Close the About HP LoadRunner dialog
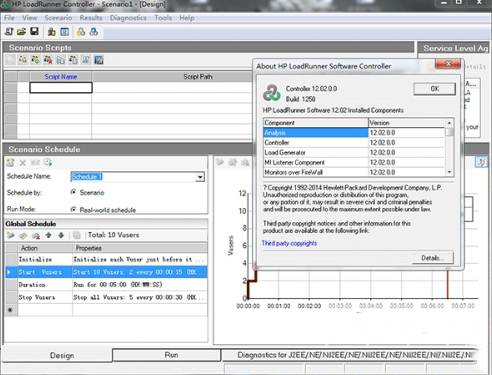 (x=448, y=64)
